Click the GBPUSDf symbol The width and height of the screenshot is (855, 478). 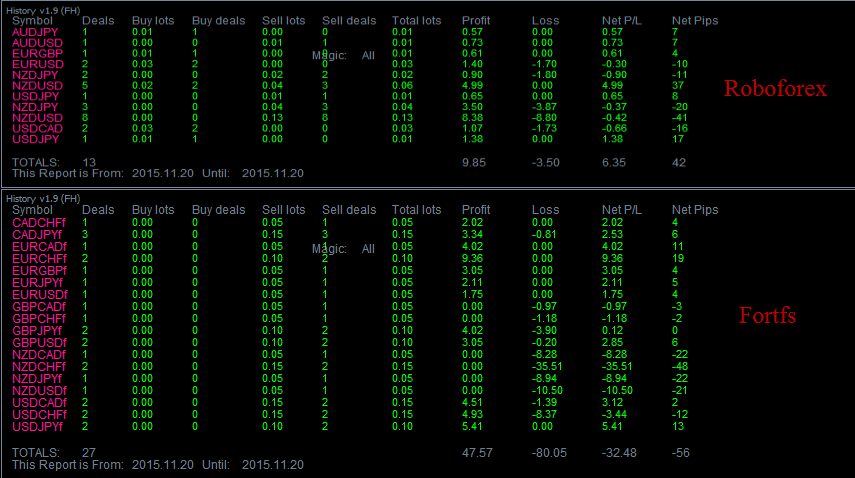pyautogui.click(x=39, y=342)
